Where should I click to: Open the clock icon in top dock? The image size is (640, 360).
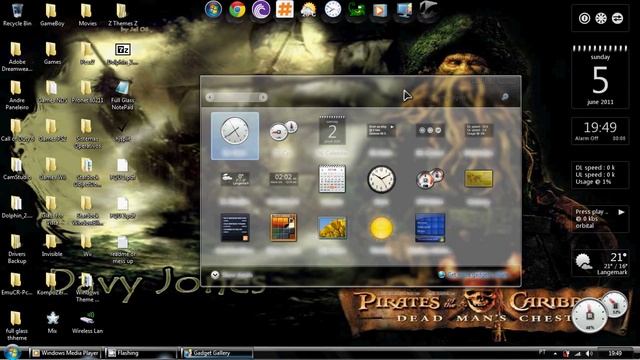[333, 9]
